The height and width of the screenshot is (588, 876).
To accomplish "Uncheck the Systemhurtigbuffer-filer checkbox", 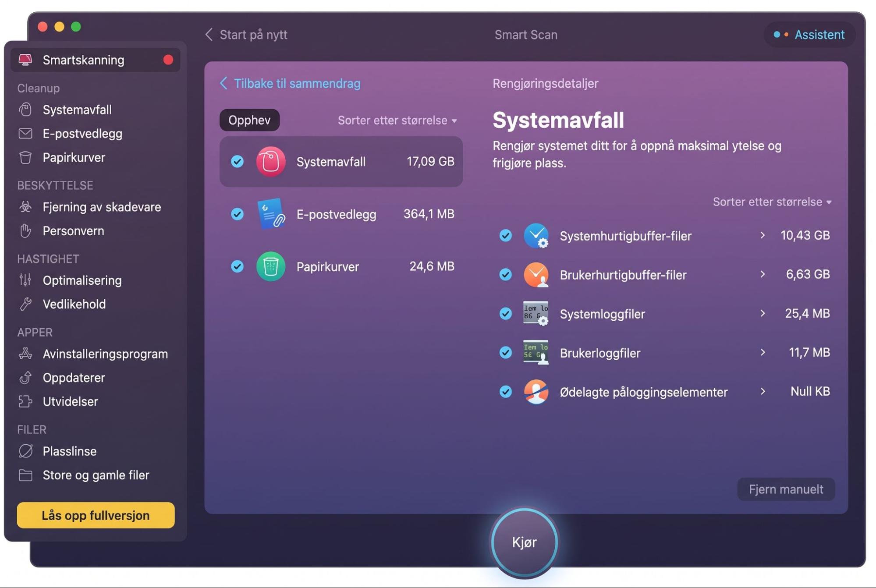I will tap(506, 236).
